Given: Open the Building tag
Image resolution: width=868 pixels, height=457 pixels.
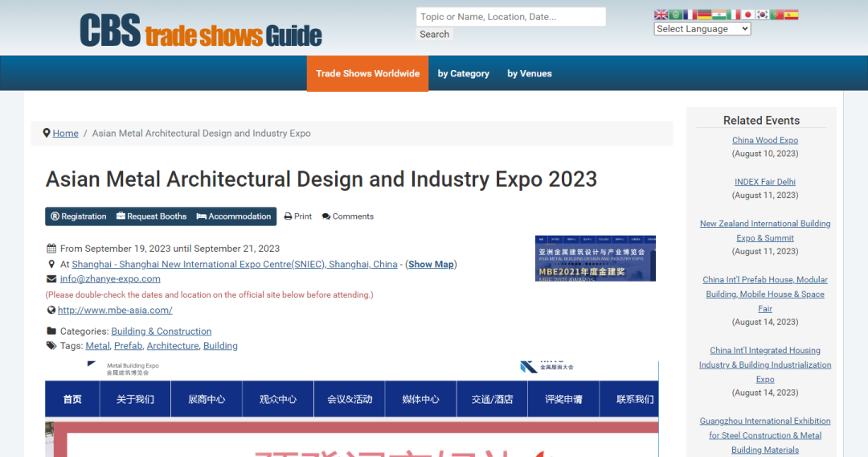Looking at the screenshot, I should (x=220, y=346).
